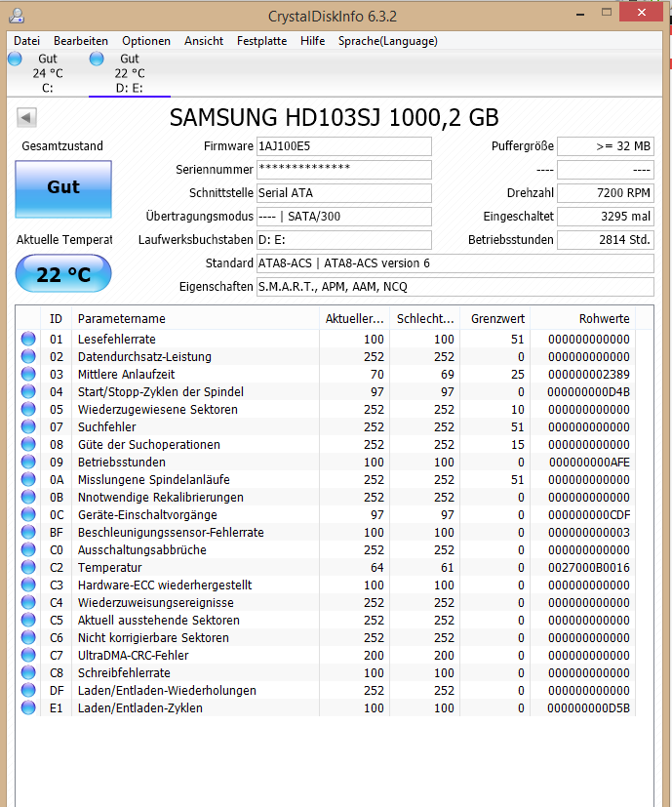Open the Hilfe menu
The image size is (672, 807).
[313, 41]
